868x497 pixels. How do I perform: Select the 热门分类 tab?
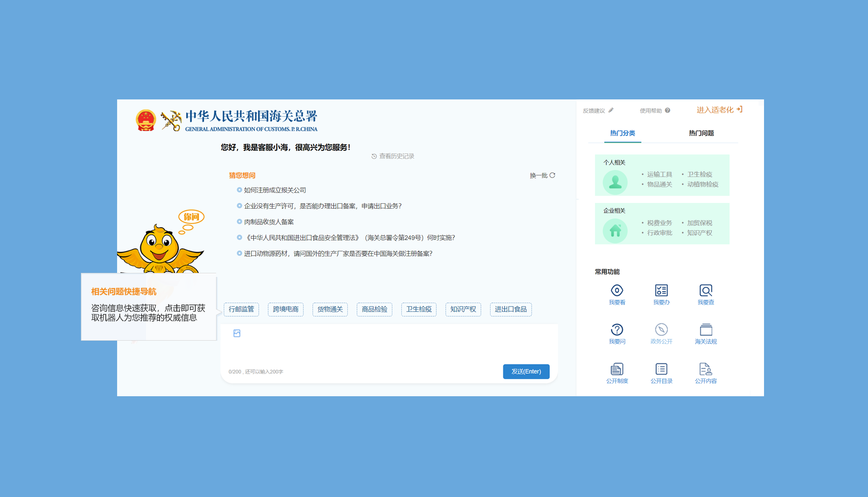[x=623, y=133]
